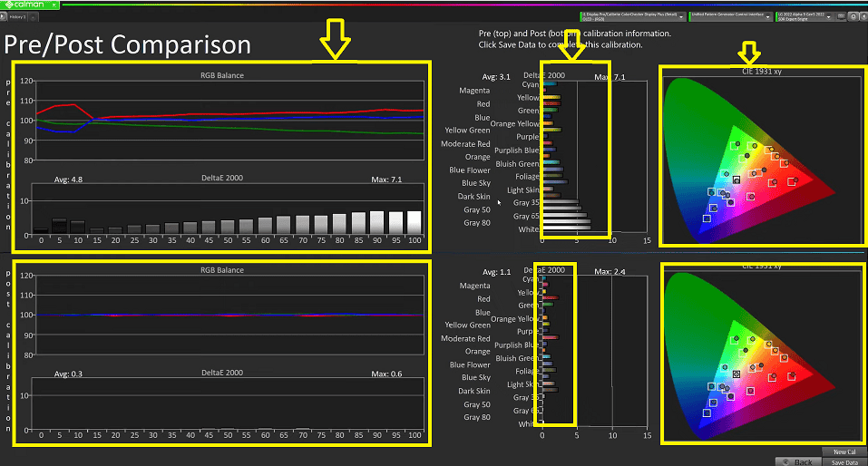Image resolution: width=868 pixels, height=466 pixels.
Task: Click the pre-calibration 'Avg: 4.8' value
Action: tap(68, 180)
